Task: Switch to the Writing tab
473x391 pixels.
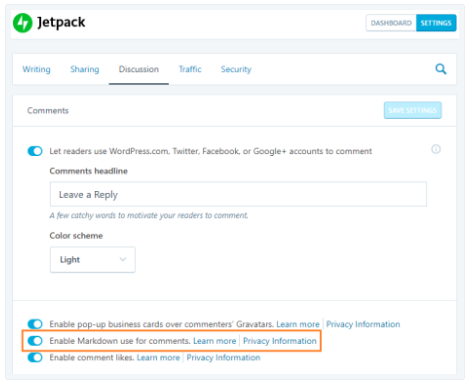Action: pyautogui.click(x=36, y=69)
